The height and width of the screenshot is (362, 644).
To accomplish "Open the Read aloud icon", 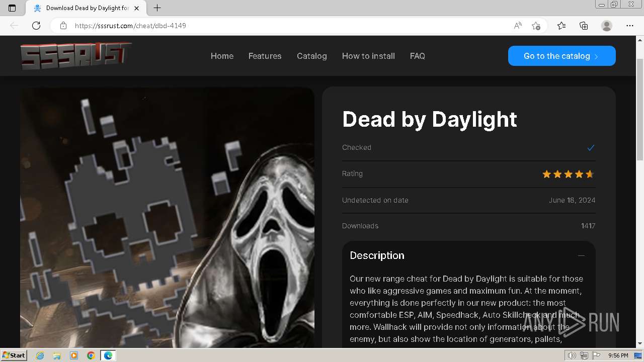I will point(518,26).
